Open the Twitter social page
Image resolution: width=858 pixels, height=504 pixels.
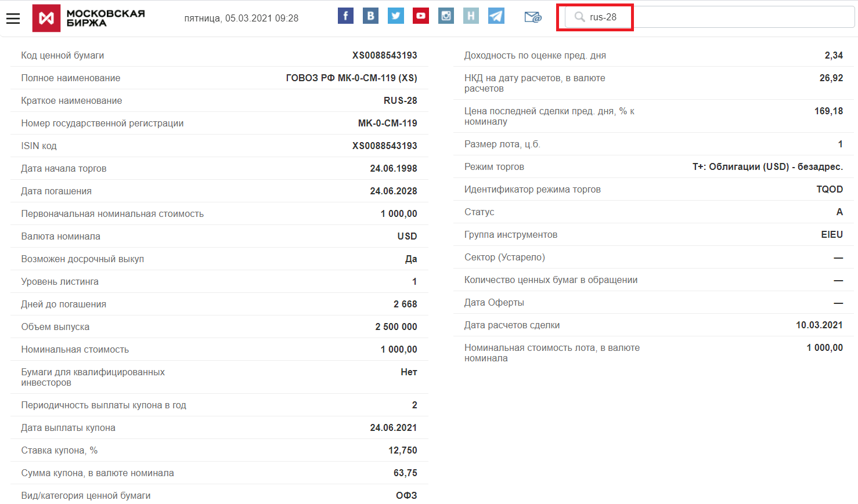[396, 16]
